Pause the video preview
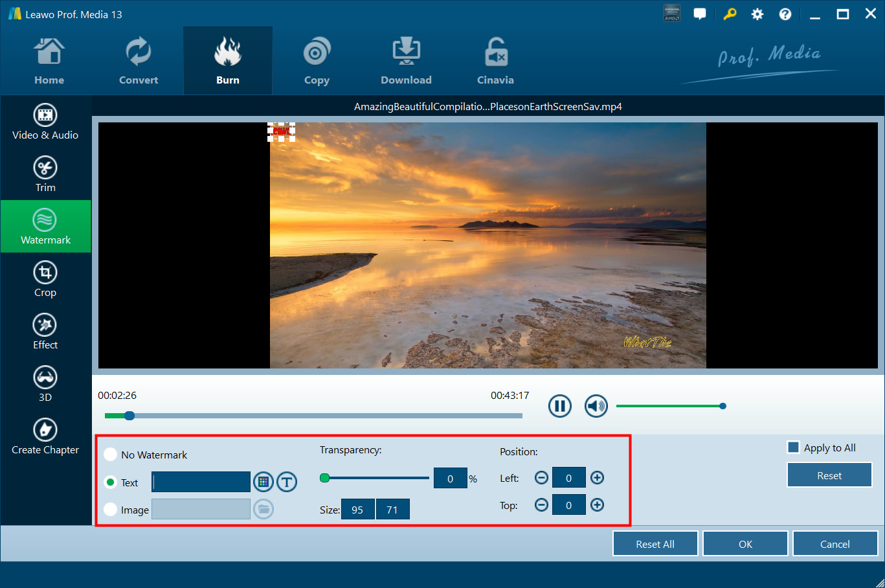The width and height of the screenshot is (885, 588). click(559, 406)
